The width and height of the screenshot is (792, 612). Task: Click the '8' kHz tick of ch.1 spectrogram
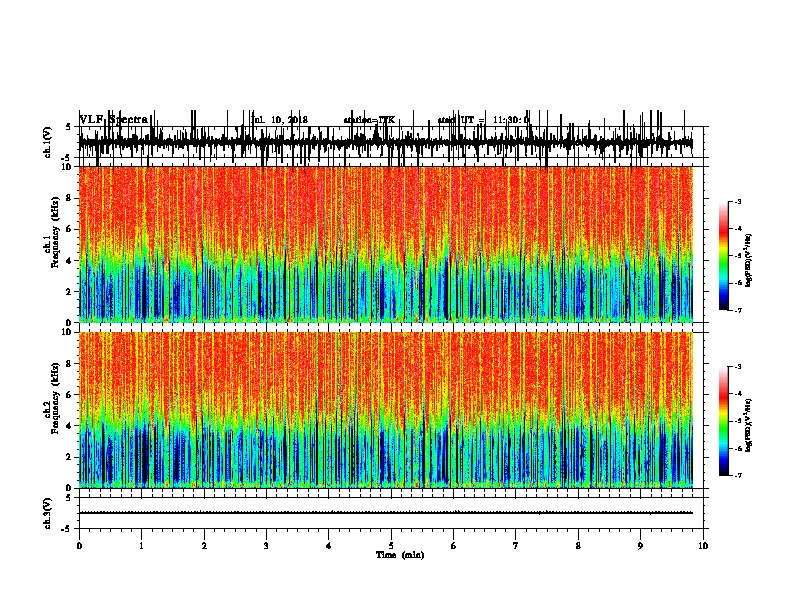pos(69,198)
